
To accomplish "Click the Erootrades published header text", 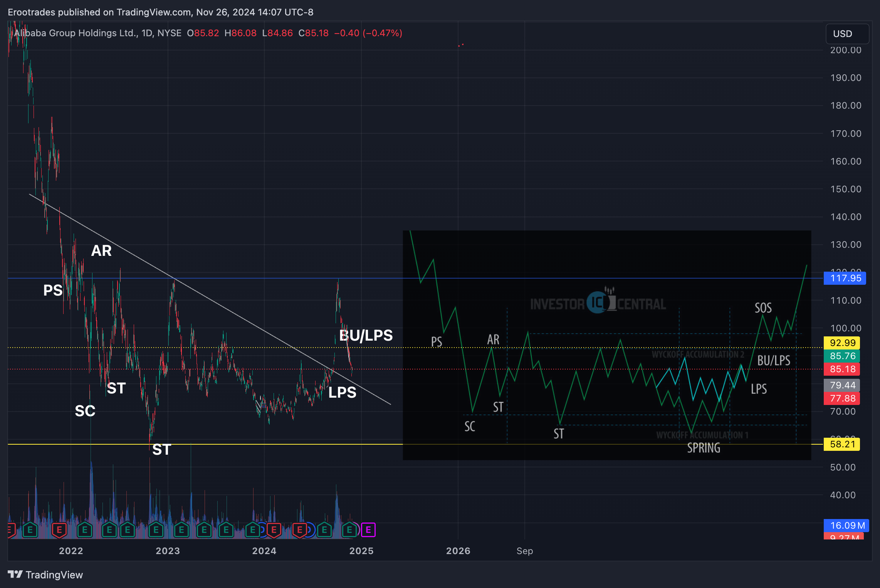I will 161,12.
